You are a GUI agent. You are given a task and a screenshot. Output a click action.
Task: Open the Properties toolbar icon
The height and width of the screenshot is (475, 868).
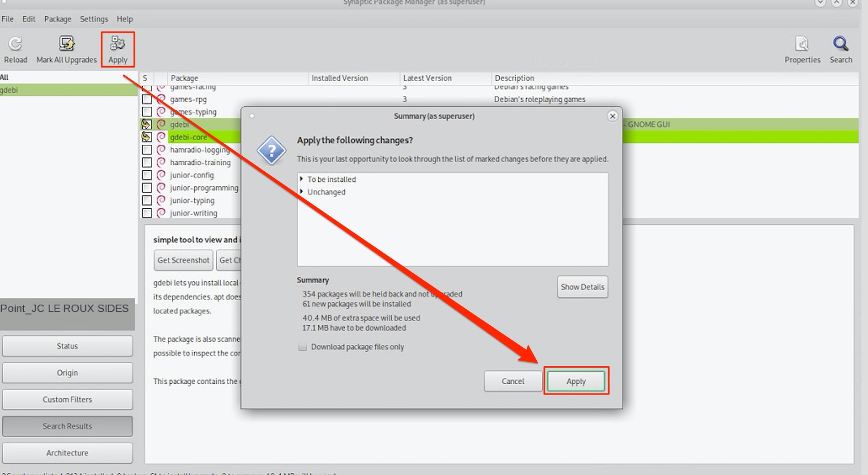click(802, 43)
